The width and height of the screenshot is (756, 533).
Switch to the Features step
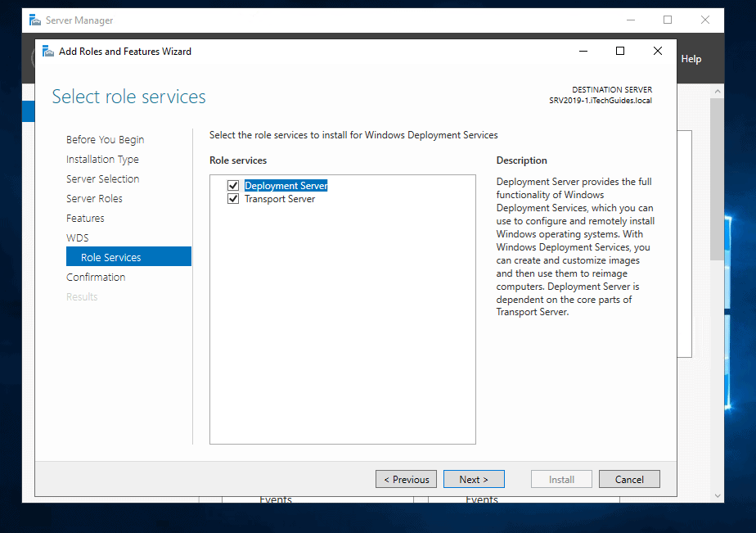(x=85, y=219)
